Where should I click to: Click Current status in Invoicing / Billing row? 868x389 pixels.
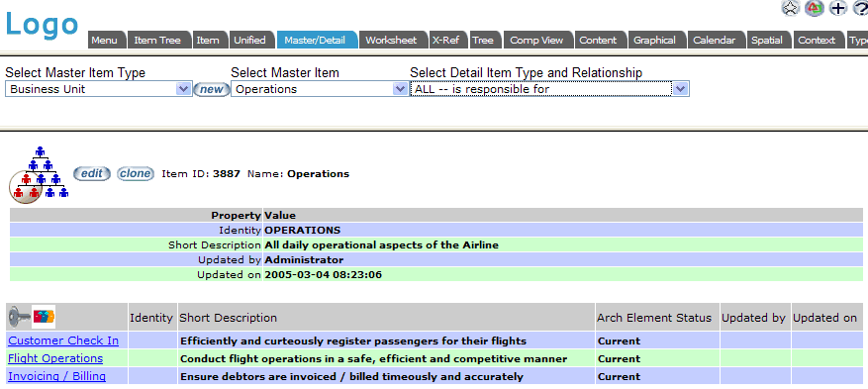619,376
